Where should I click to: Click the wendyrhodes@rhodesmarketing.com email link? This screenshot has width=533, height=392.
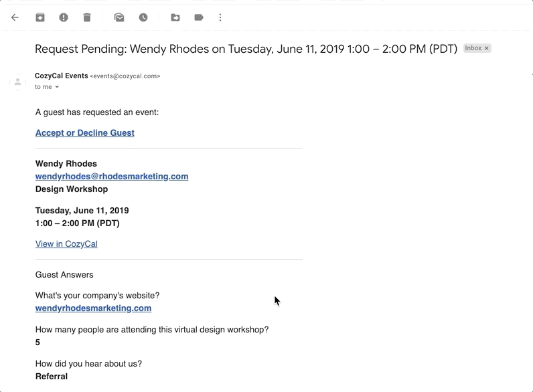(x=112, y=177)
